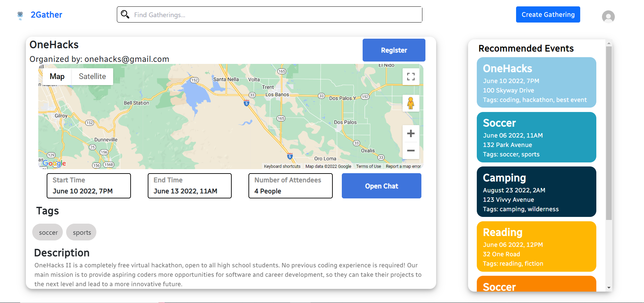Click the OneHacks event title
This screenshot has height=303, width=644.
tap(54, 45)
